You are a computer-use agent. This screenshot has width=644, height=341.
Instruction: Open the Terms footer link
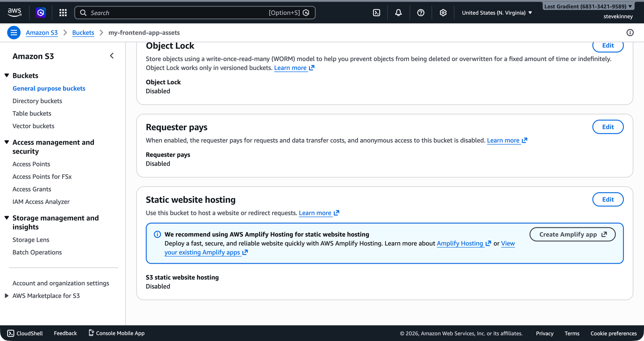click(x=572, y=333)
